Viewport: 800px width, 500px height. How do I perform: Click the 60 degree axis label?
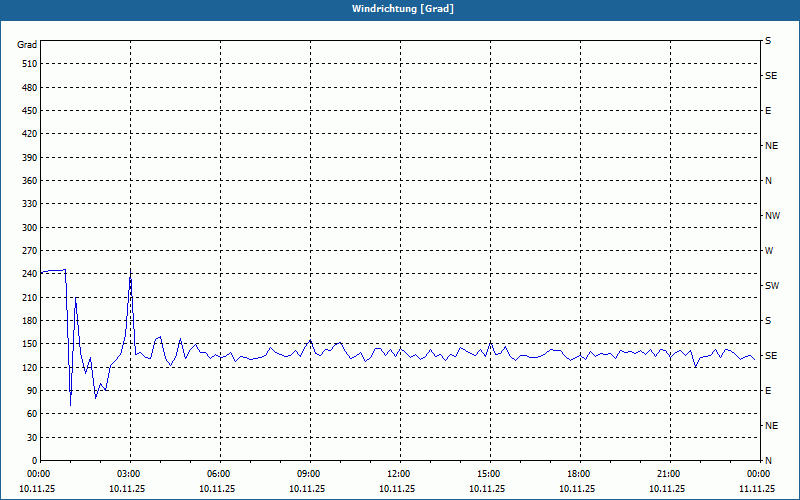32,414
